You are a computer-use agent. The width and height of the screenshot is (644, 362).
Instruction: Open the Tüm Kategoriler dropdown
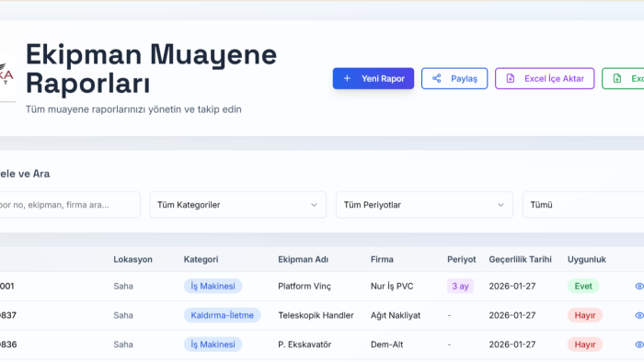click(x=237, y=205)
